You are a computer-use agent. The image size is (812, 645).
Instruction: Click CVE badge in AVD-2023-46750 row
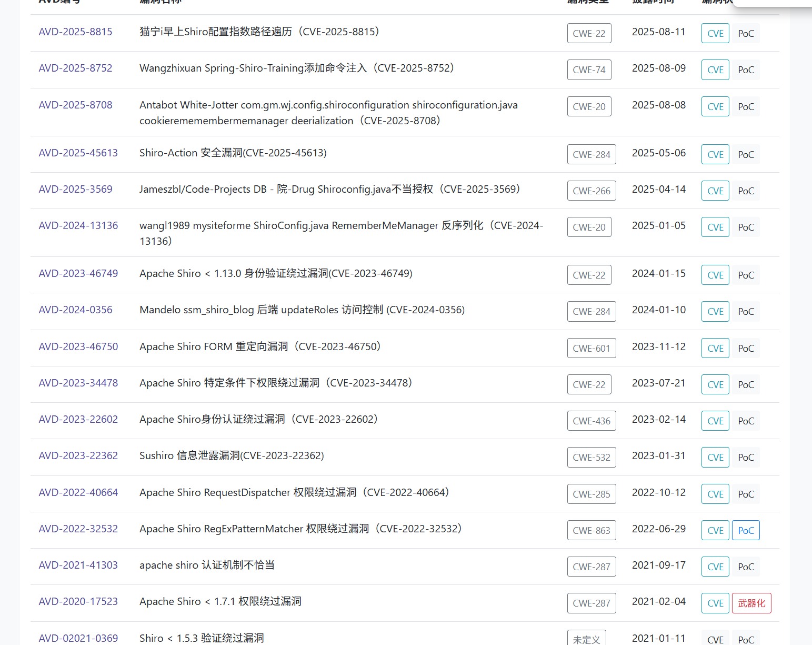[715, 348]
